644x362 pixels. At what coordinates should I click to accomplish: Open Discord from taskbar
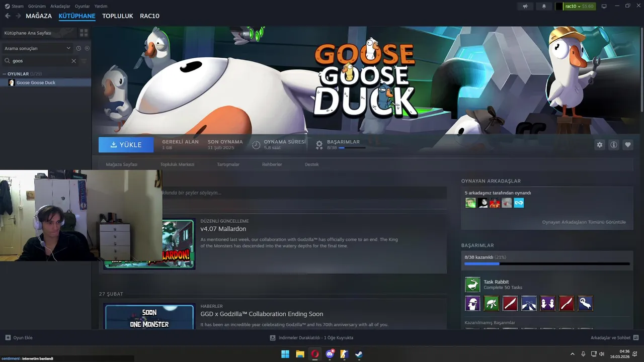coord(330,354)
